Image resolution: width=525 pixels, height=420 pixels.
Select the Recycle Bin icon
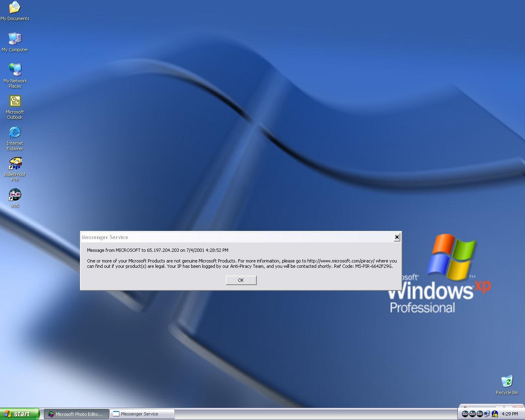pyautogui.click(x=507, y=385)
